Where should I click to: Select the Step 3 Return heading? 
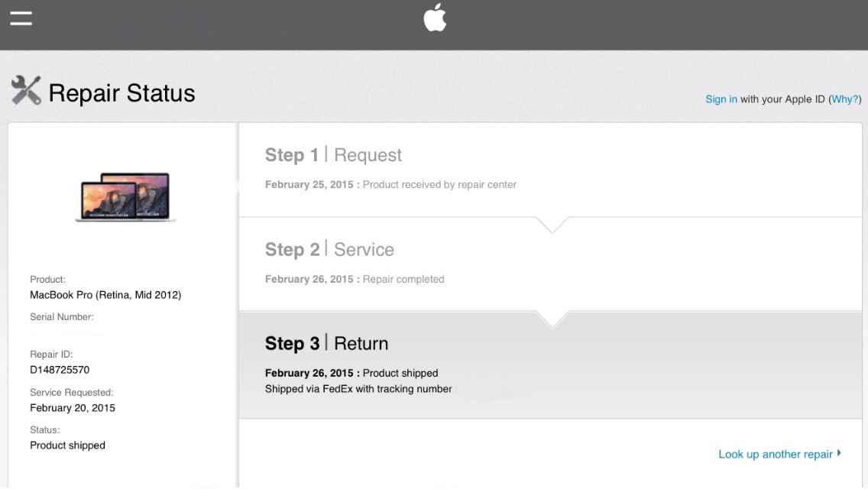point(326,343)
